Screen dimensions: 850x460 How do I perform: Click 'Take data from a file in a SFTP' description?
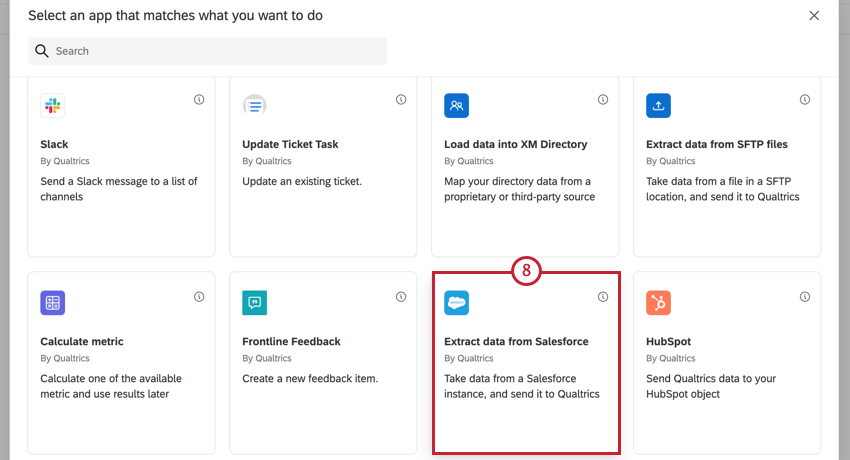pos(723,189)
